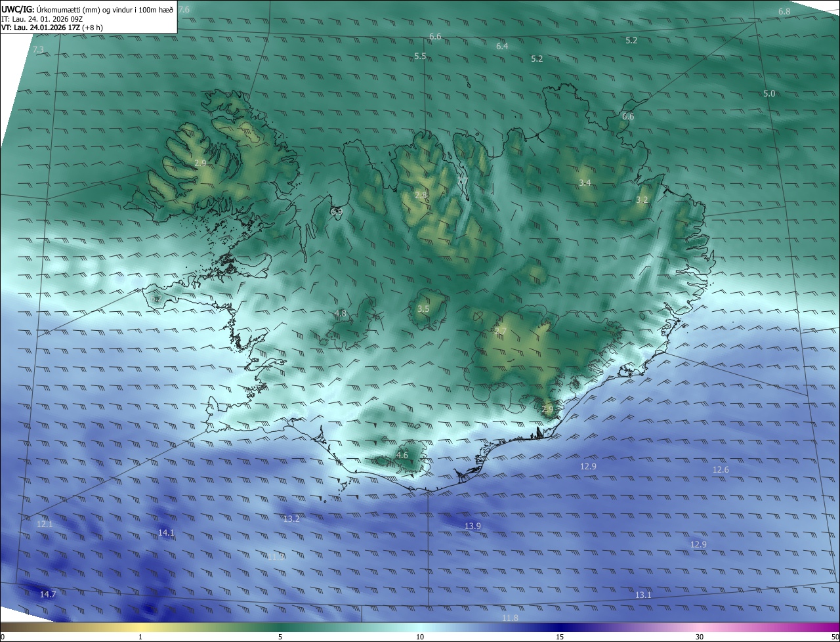This screenshot has width=840, height=642.
Task: Click the colorbar tick label 10
Action: (x=420, y=637)
